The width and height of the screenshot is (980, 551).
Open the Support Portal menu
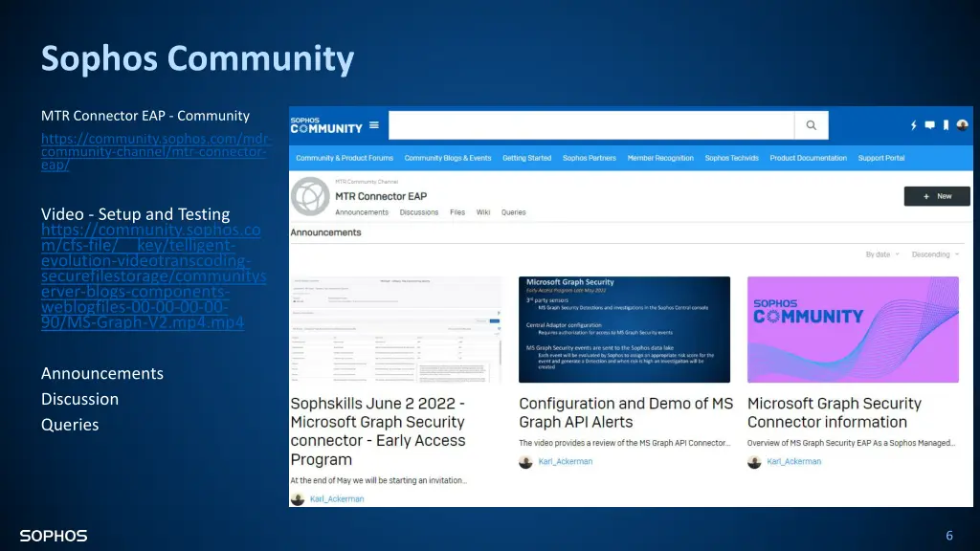[x=881, y=158]
